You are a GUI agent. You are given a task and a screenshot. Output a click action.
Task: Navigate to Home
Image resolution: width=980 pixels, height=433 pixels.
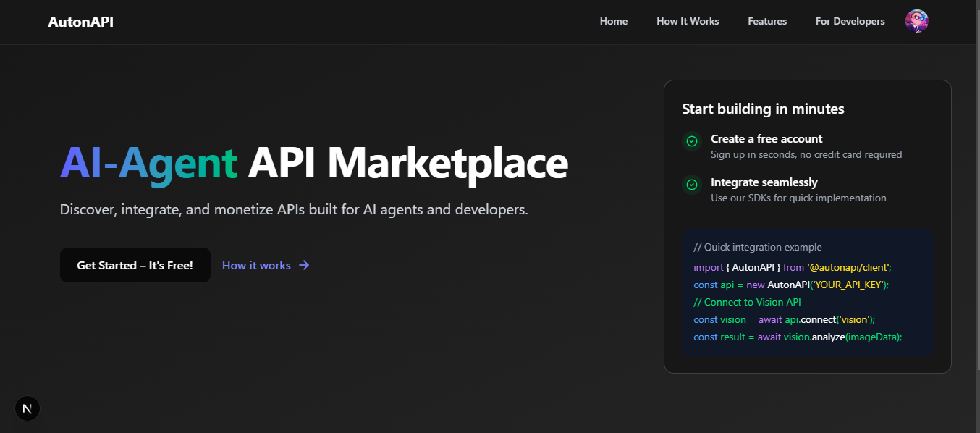(x=613, y=21)
